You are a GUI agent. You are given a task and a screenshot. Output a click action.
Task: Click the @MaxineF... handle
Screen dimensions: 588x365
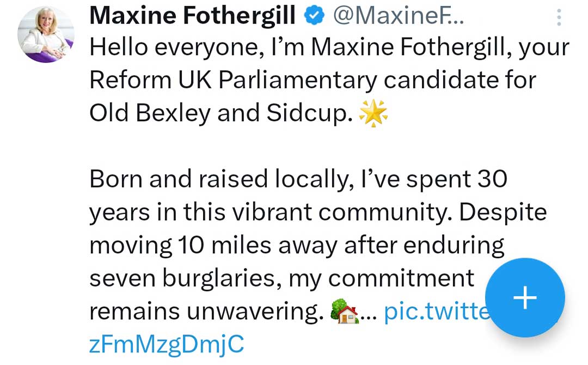point(397,16)
